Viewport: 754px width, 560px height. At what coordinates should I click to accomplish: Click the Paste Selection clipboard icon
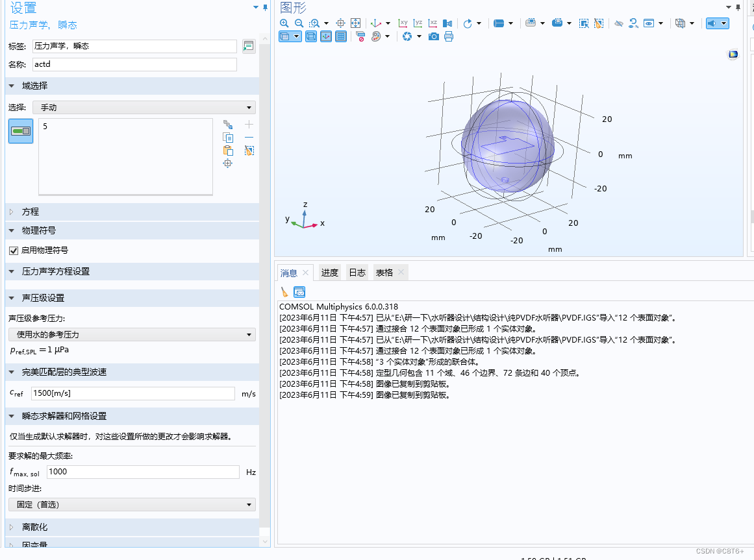(x=228, y=151)
